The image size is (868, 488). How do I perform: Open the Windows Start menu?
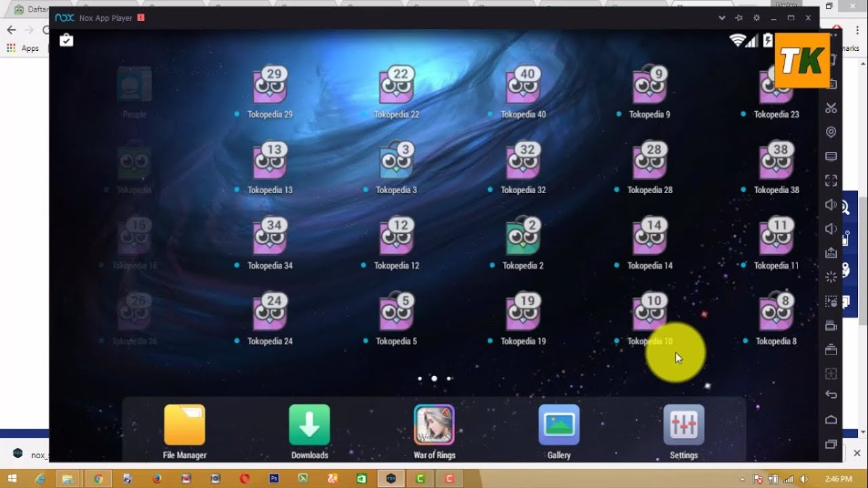tap(12, 479)
